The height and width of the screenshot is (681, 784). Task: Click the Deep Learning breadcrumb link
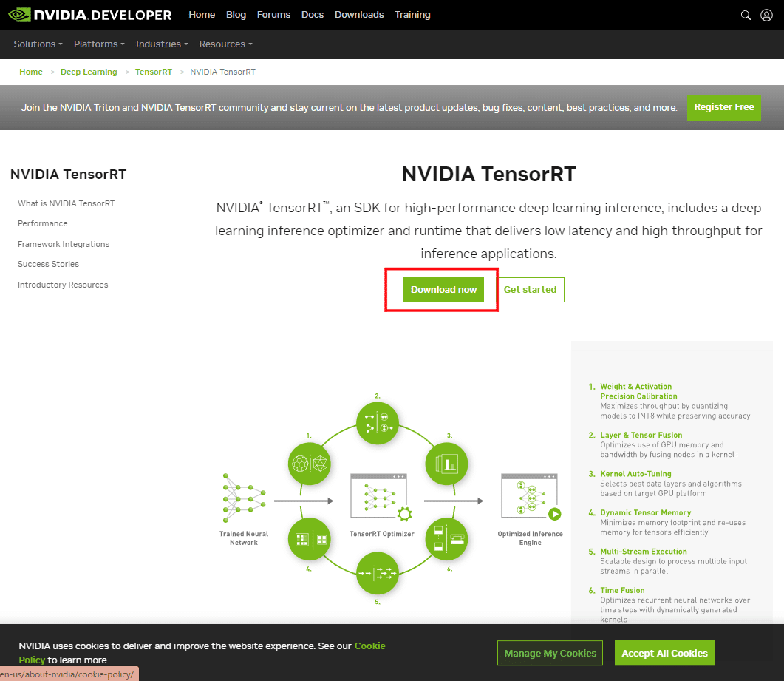tap(89, 72)
